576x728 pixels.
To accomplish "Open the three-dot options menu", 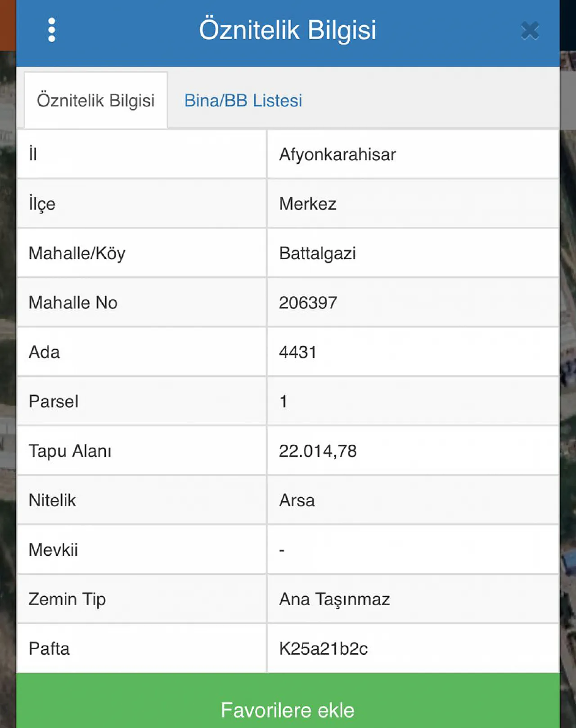I will click(x=52, y=30).
